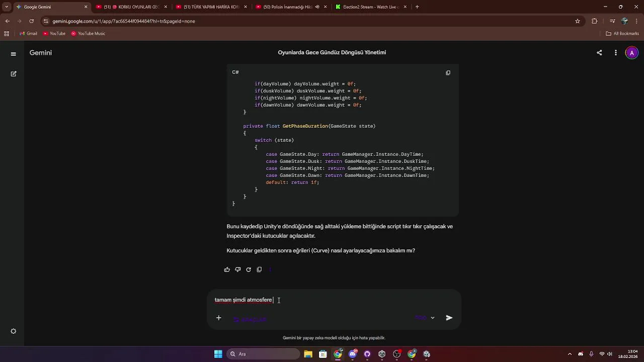Open the Windows Start menu

click(218, 354)
